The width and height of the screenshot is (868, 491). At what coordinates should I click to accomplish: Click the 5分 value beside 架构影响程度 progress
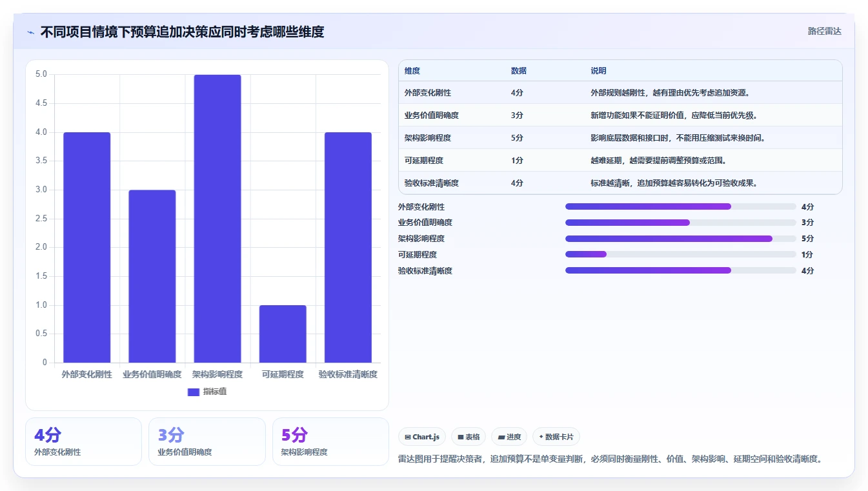point(807,239)
